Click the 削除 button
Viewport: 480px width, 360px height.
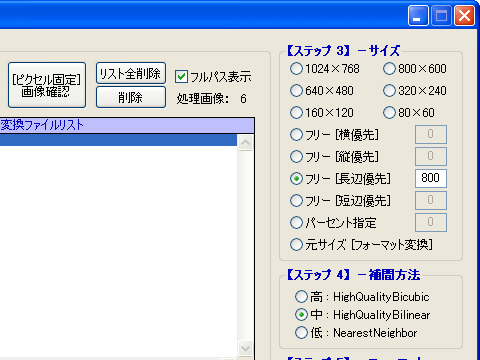pyautogui.click(x=131, y=97)
